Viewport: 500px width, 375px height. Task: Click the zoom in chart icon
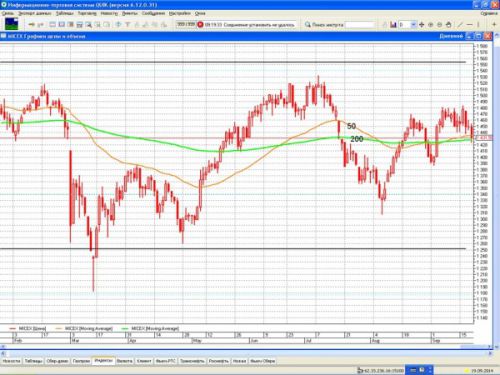pyautogui.click(x=430, y=25)
